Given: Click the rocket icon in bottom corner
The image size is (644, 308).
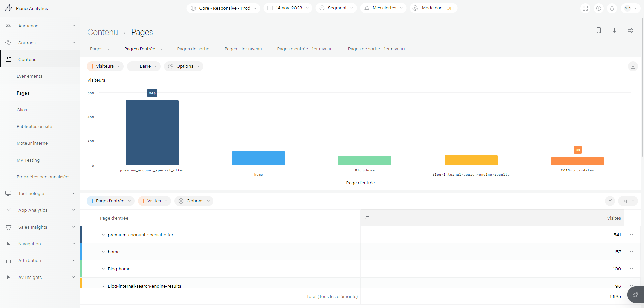Looking at the screenshot, I should coord(635,295).
